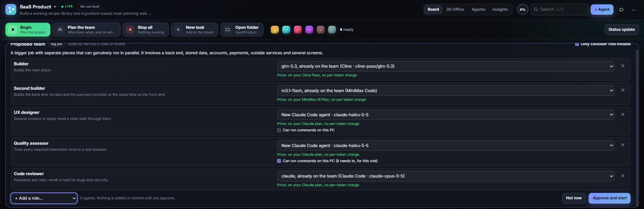This screenshot has height=209, width=644.
Task: Click the Builder role name
Action: [21, 64]
